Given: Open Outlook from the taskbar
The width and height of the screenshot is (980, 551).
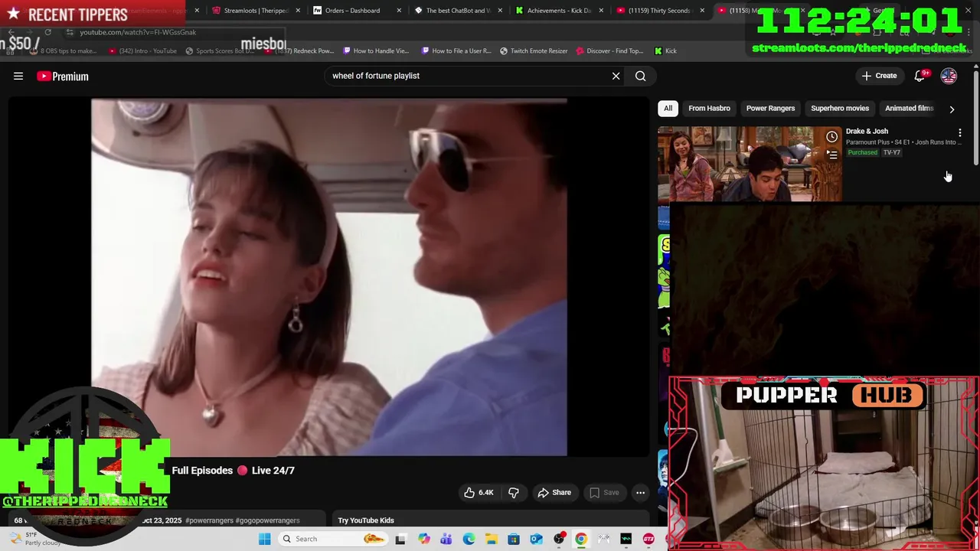Looking at the screenshot, I should 536,539.
